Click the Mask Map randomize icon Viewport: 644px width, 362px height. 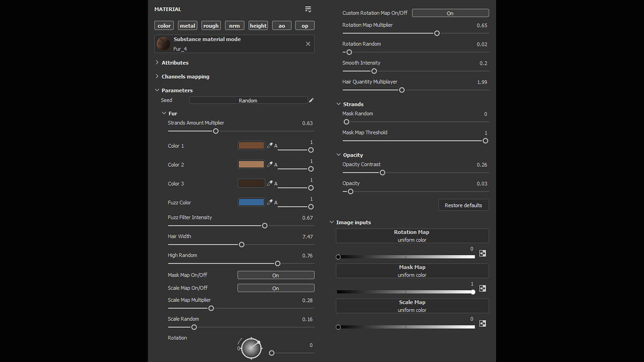(483, 289)
